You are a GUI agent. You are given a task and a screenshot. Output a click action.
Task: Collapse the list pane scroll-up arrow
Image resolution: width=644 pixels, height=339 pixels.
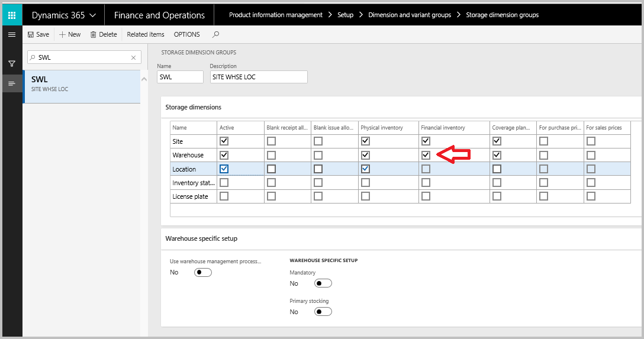click(x=144, y=79)
